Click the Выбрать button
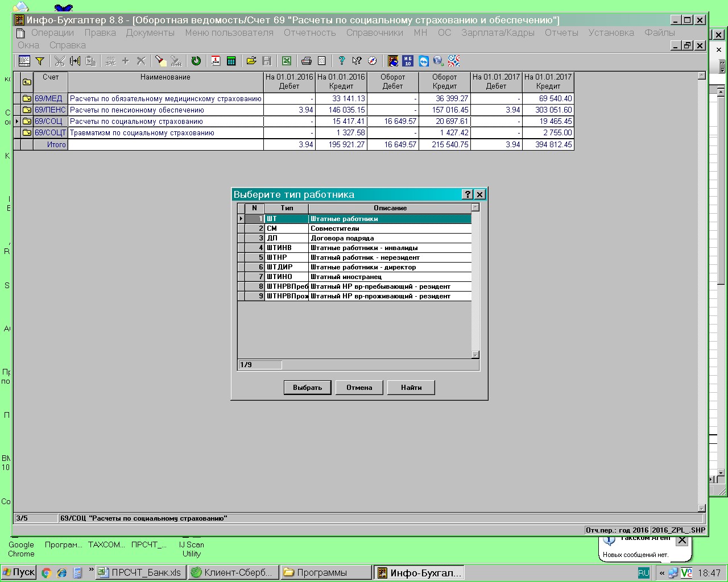Screen dimensions: 728x582 308,388
